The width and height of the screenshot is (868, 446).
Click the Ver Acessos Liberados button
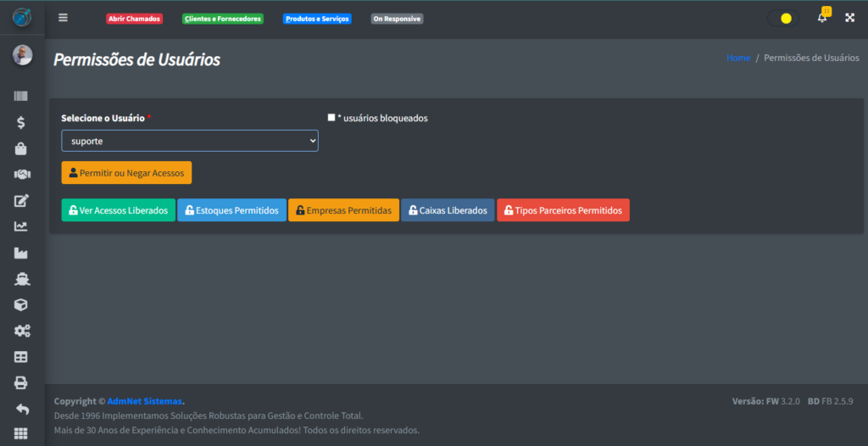click(x=118, y=210)
